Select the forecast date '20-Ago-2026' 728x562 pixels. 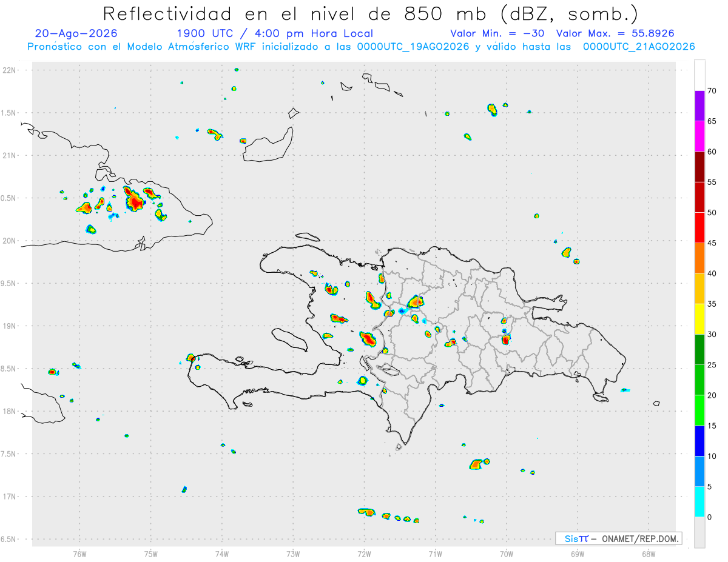pos(76,33)
